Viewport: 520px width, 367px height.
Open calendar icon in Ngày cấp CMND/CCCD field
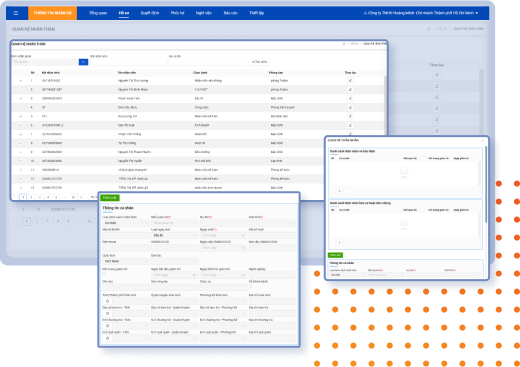click(x=243, y=248)
